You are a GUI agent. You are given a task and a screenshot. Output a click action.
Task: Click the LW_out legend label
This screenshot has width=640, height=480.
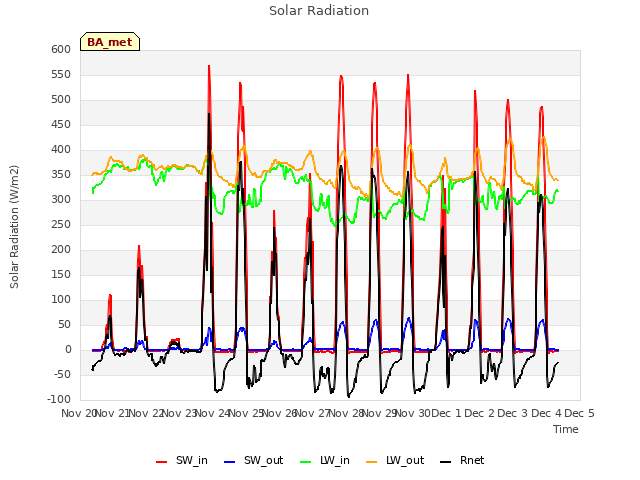(x=405, y=460)
